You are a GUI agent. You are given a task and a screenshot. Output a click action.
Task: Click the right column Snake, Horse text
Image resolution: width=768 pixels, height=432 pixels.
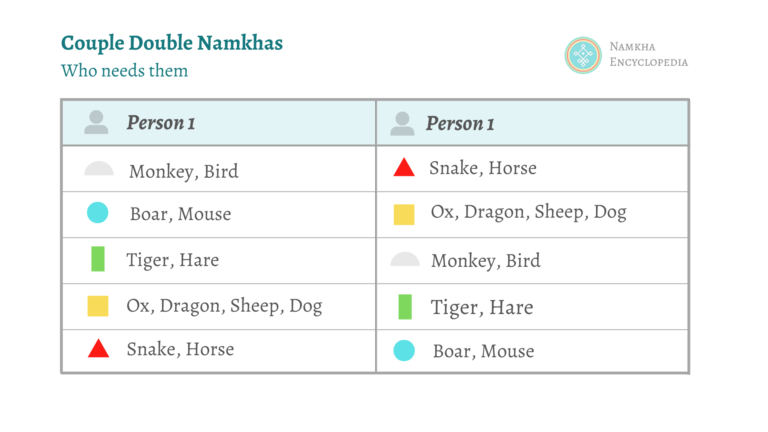coord(483,168)
